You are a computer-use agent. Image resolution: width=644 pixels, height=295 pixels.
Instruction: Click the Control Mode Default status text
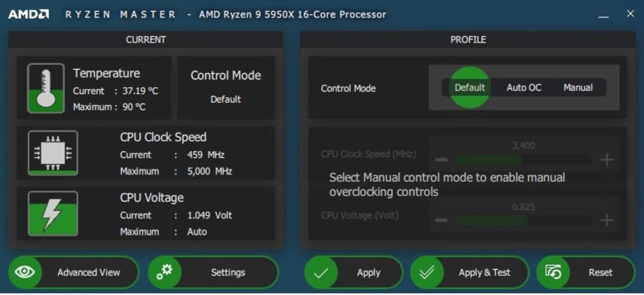[226, 99]
